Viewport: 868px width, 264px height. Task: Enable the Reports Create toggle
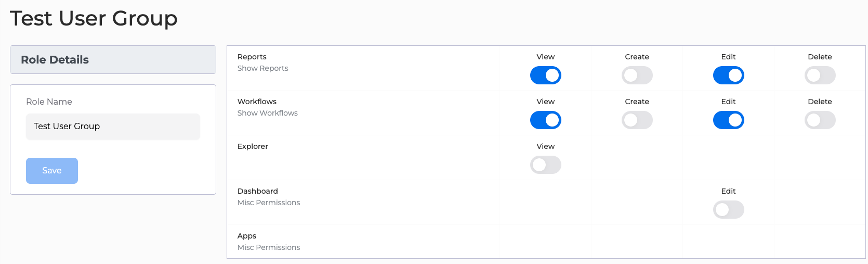tap(637, 76)
